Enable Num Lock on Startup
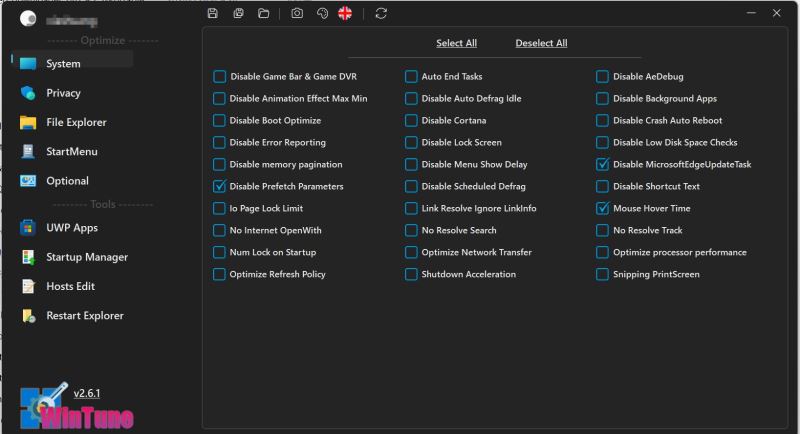 pos(219,252)
